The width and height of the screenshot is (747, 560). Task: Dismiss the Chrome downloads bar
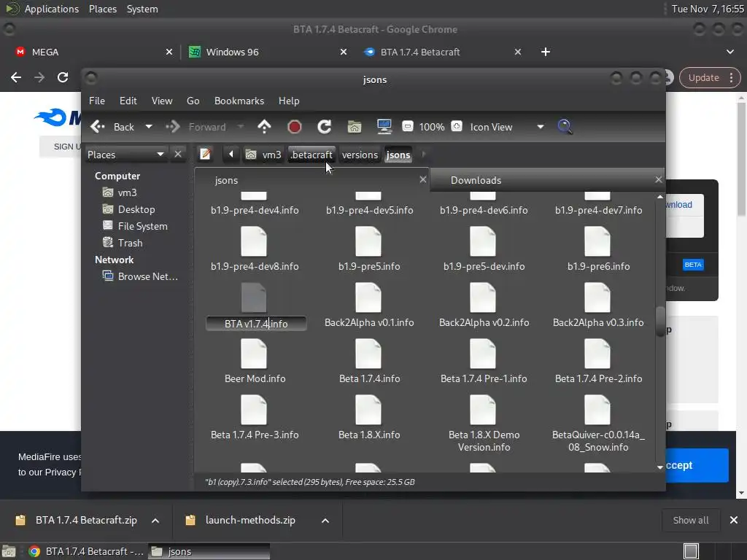734,520
